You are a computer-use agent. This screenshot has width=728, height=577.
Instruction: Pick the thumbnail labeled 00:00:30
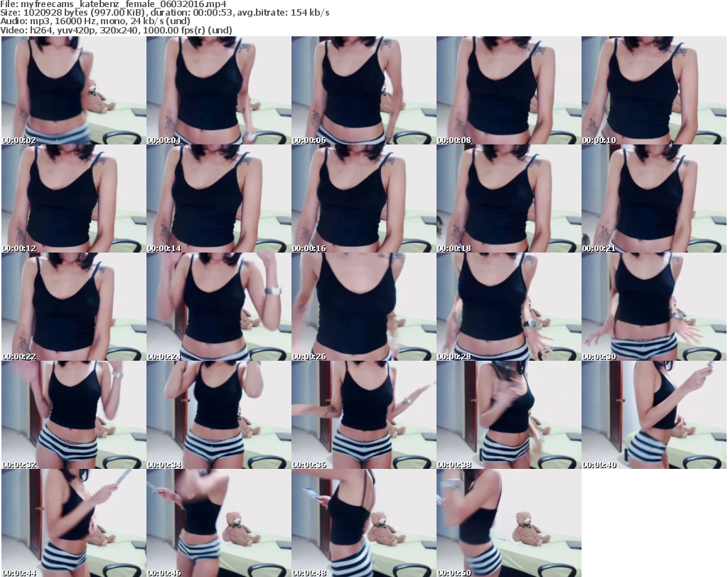654,307
